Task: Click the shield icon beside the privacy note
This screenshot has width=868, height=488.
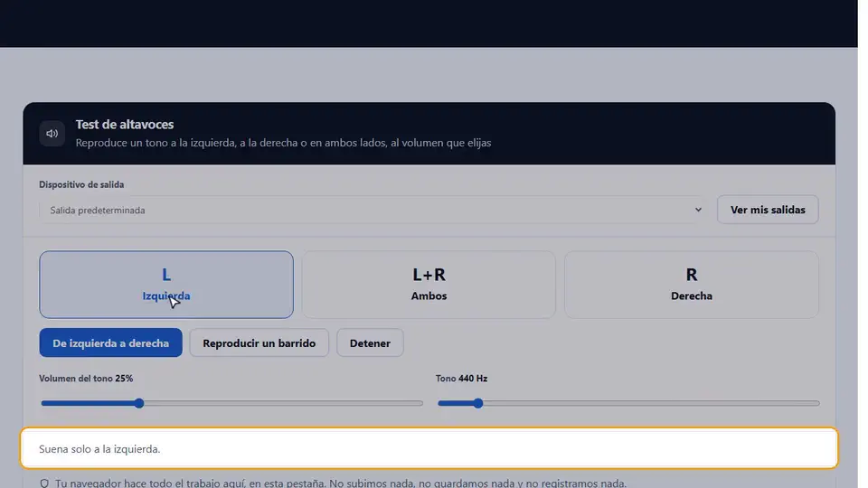Action: (44, 483)
